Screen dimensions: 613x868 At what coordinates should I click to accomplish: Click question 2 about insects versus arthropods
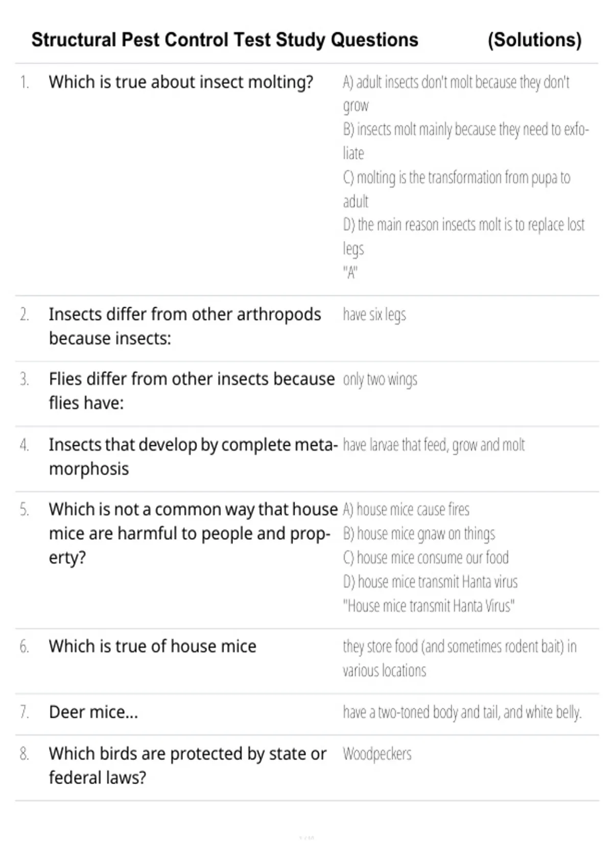coord(184,326)
